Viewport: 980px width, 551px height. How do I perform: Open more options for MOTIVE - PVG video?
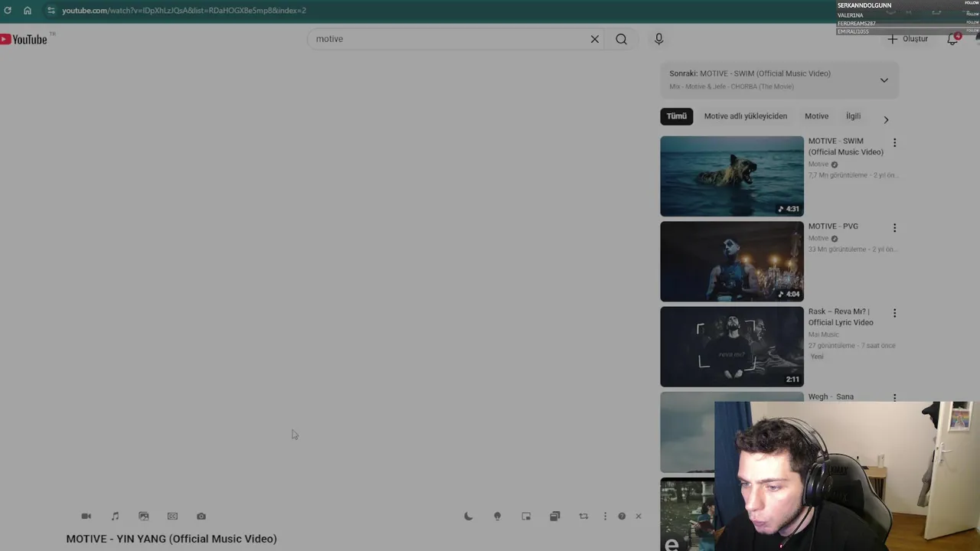point(894,228)
